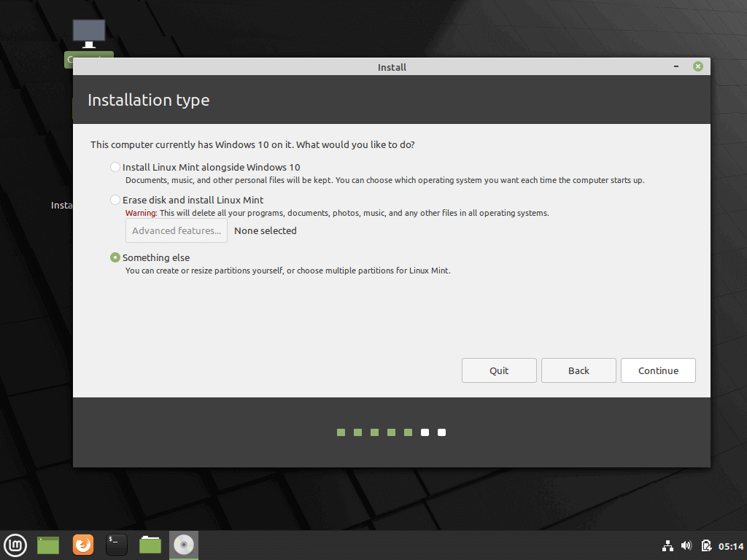Viewport: 747px width, 560px height.
Task: Open the network connections tray icon
Action: pos(667,545)
